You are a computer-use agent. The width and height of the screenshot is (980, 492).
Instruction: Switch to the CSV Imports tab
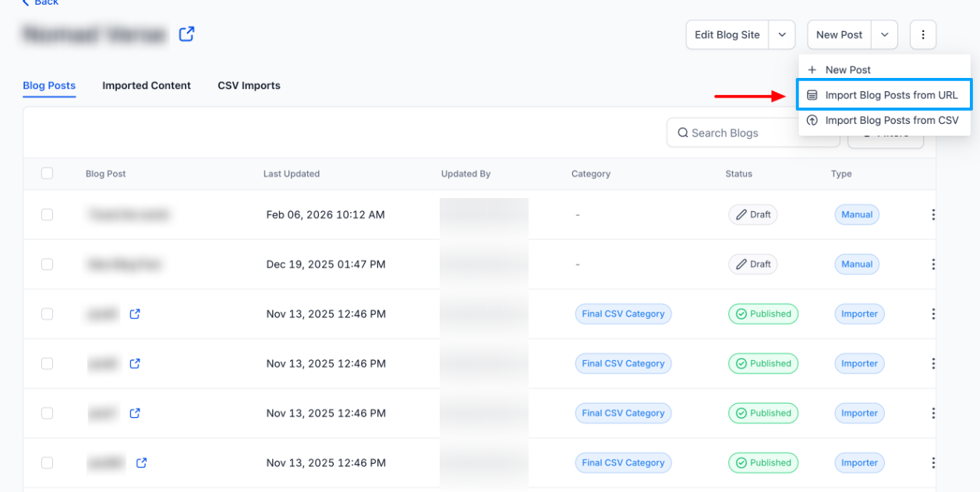pos(249,86)
